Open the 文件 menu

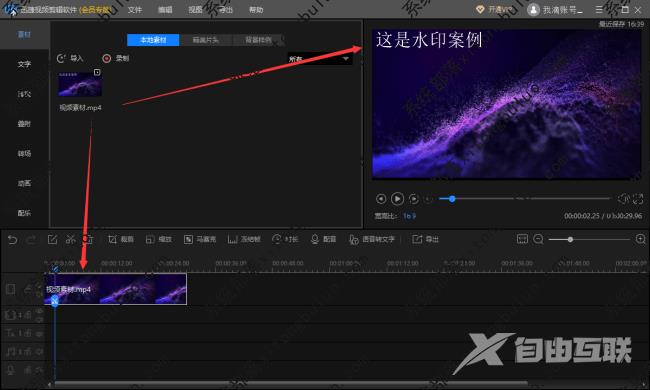point(135,10)
